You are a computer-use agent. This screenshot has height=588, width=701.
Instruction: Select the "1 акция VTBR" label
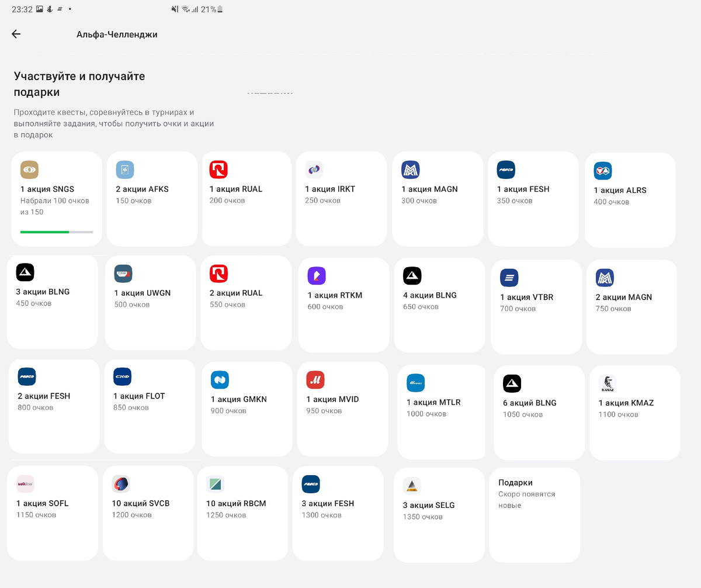pos(527,297)
